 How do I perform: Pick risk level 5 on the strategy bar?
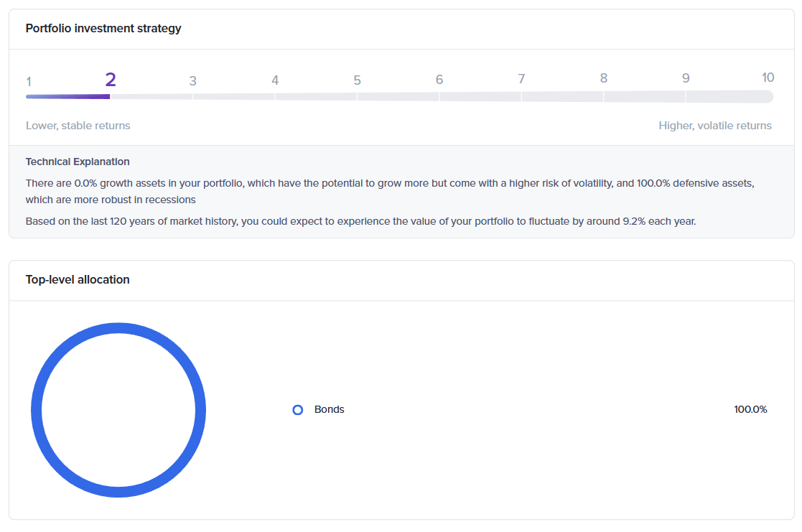click(x=357, y=80)
